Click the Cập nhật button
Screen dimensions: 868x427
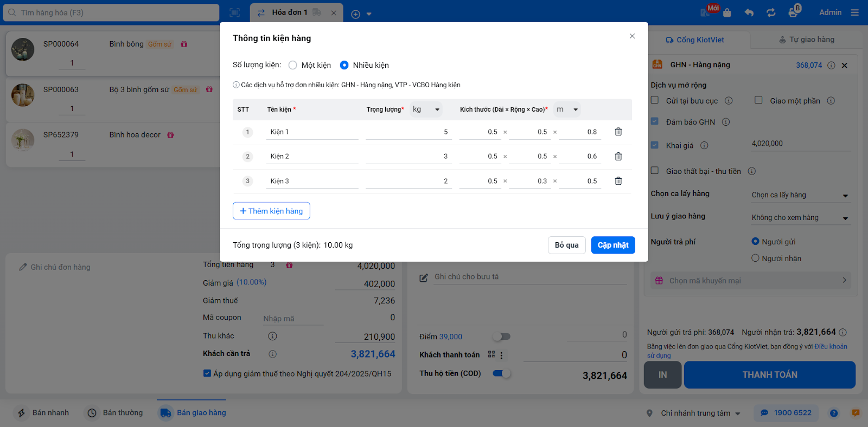point(613,245)
